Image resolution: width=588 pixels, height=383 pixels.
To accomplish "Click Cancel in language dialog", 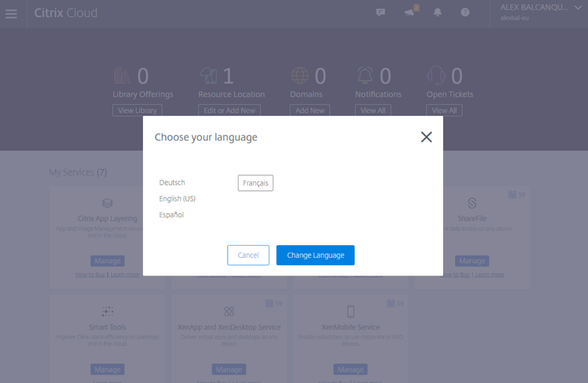I will click(248, 255).
